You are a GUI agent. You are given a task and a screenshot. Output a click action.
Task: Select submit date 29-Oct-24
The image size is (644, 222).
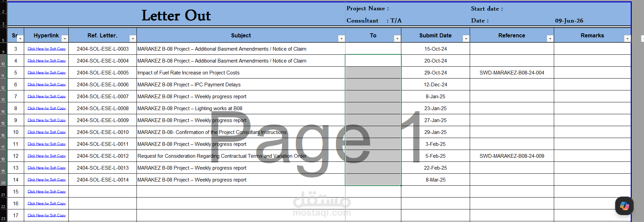(x=436, y=73)
